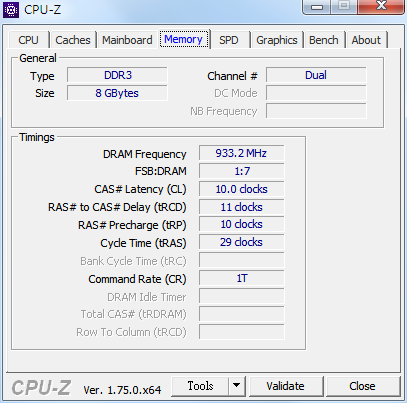Show the About tab
This screenshot has height=403, width=407.
click(x=366, y=40)
